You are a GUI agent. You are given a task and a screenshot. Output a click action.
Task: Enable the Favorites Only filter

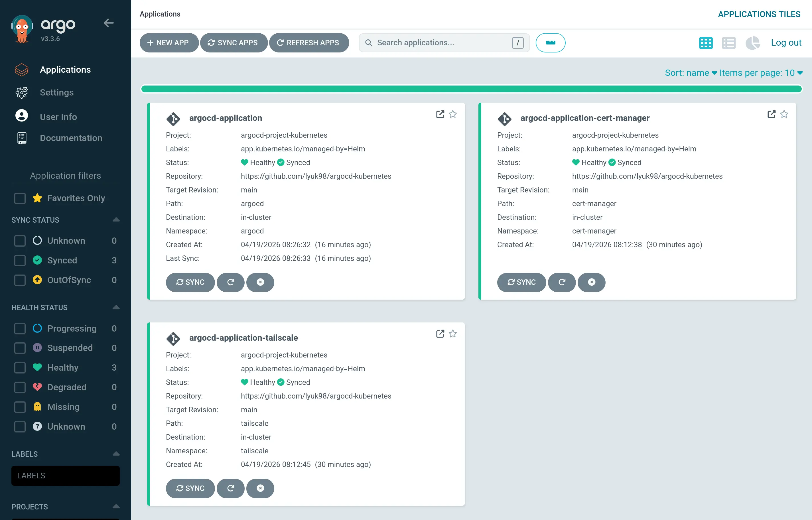click(20, 198)
